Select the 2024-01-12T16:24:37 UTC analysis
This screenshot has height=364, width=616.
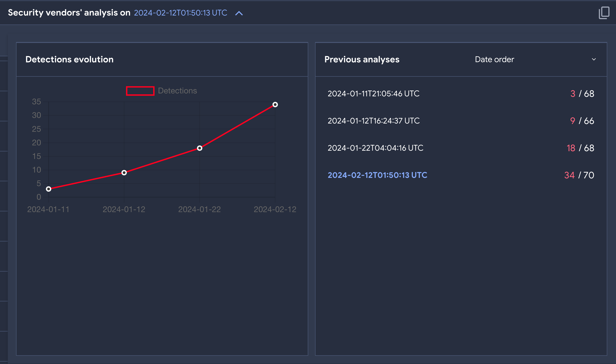click(373, 121)
